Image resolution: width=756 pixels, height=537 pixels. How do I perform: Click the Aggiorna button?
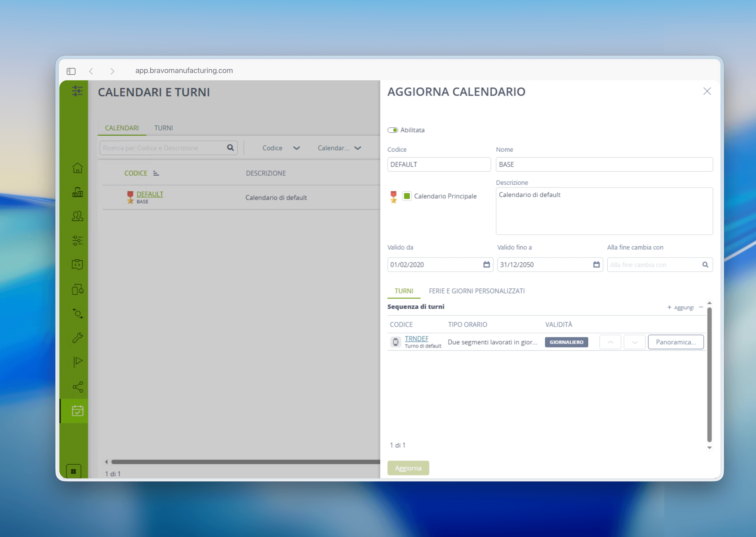click(x=408, y=468)
